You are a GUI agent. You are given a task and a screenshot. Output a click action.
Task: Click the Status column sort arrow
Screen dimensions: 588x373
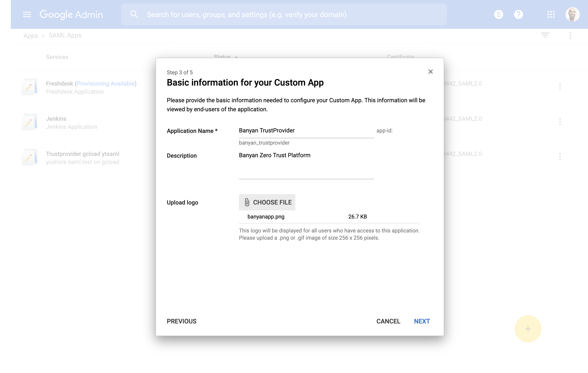pyautogui.click(x=236, y=57)
